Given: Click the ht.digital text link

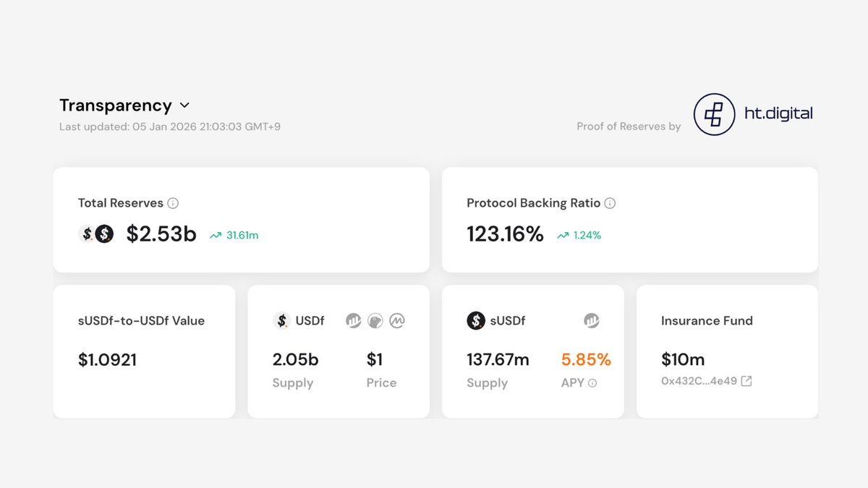Looking at the screenshot, I should (779, 114).
